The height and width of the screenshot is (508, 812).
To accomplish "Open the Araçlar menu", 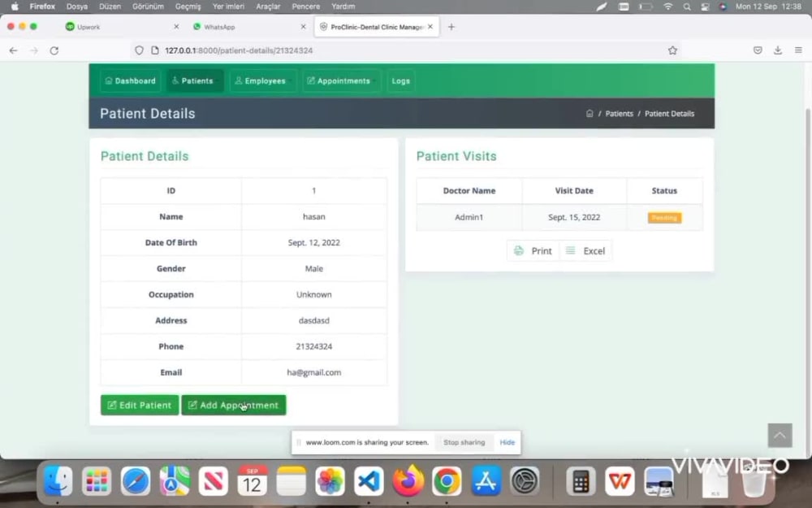I will click(x=268, y=7).
